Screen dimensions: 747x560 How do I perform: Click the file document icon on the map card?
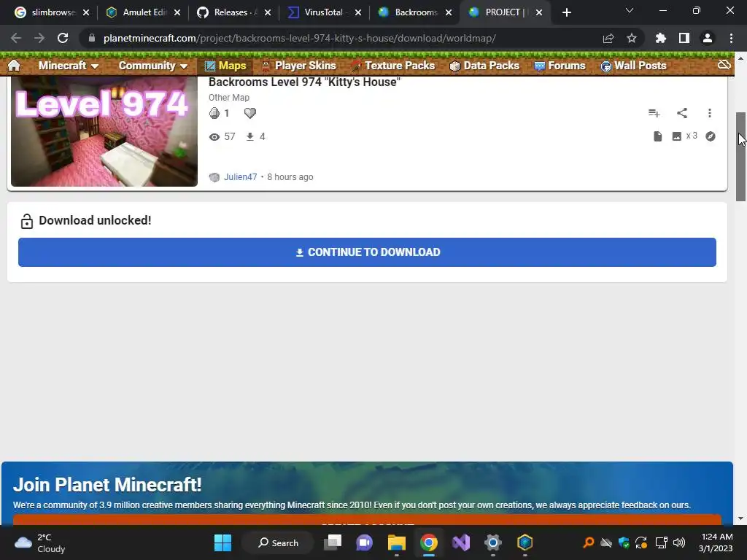click(x=658, y=136)
